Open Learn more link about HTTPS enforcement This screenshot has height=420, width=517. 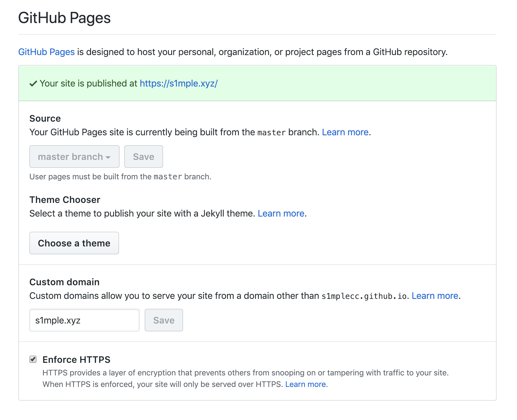point(305,384)
